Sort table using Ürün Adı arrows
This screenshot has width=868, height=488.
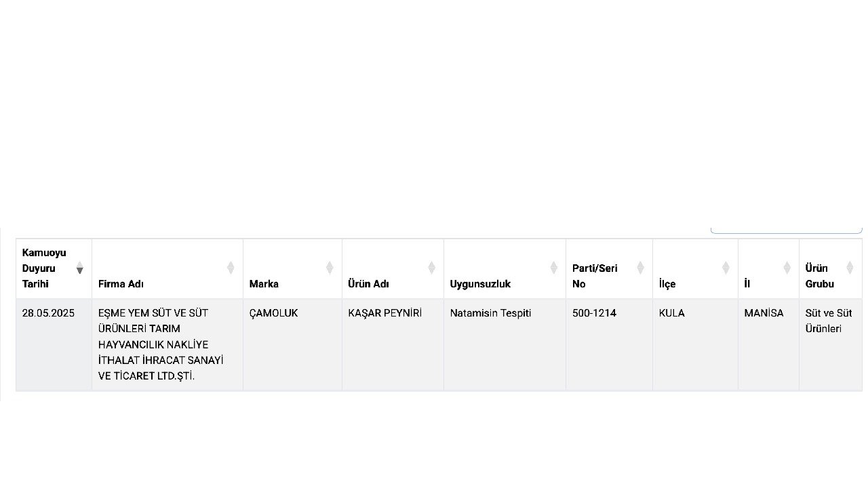431,268
